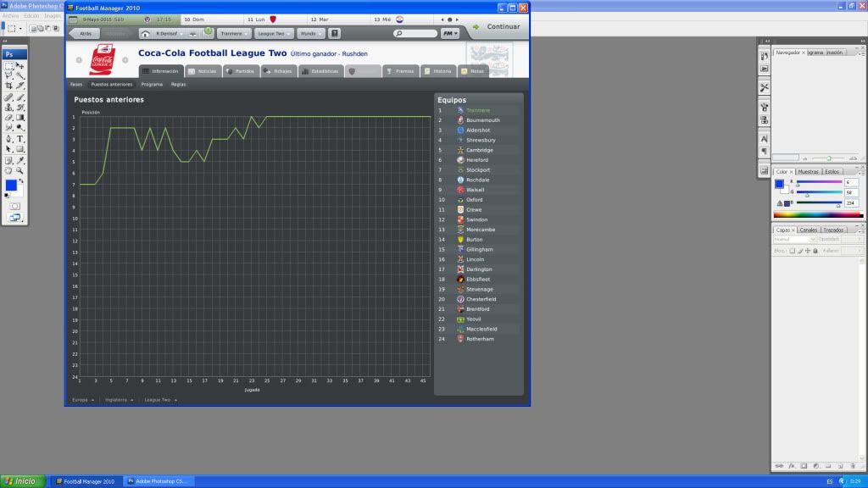868x488 pixels.
Task: Open the Photoshop Character panel icon
Action: [x=764, y=139]
